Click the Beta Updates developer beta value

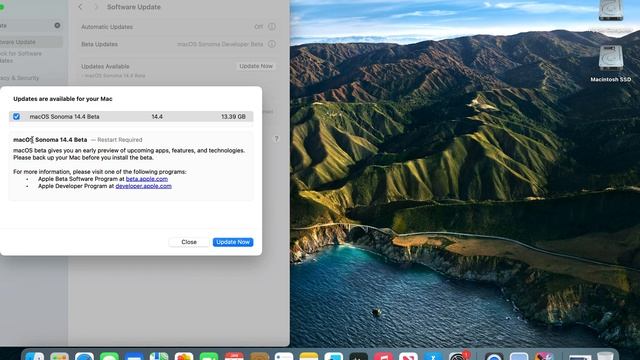click(x=220, y=44)
